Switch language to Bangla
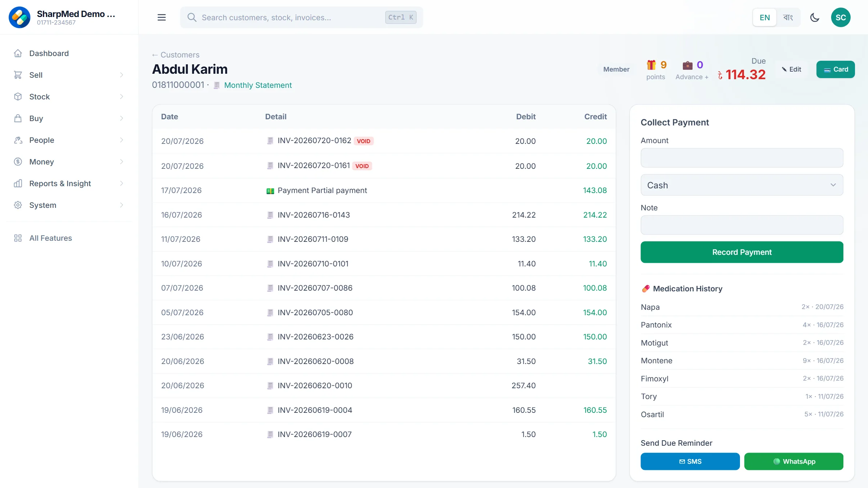Screen dimensions: 868x488 [788, 17]
